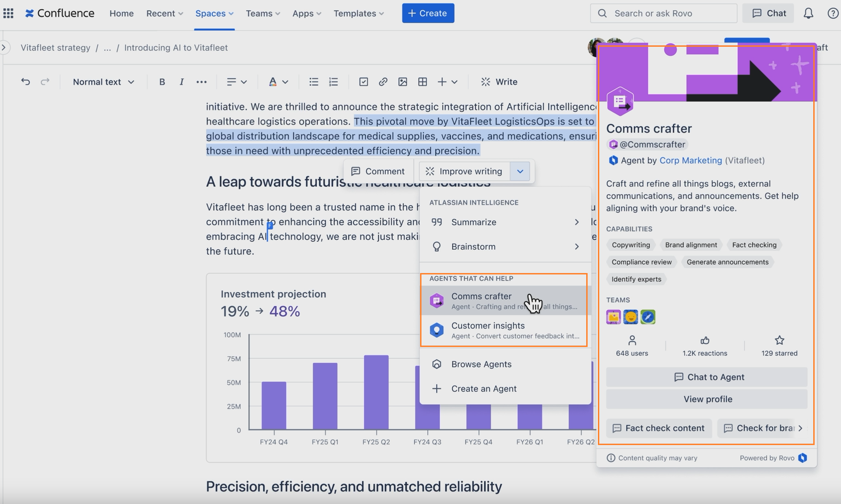Go to Home
Viewport: 841px width, 504px height.
(x=121, y=13)
